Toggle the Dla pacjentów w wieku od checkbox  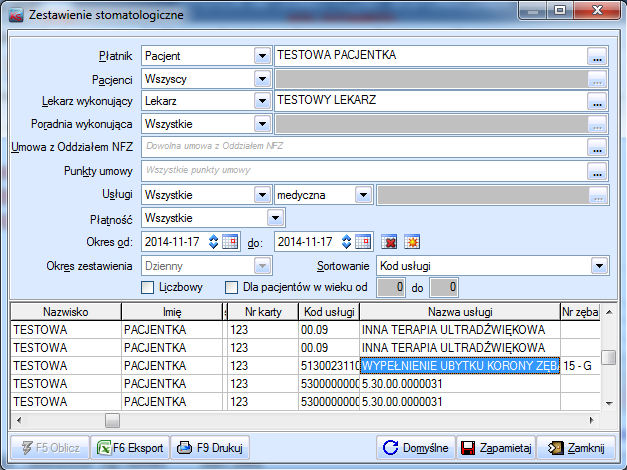[x=231, y=288]
